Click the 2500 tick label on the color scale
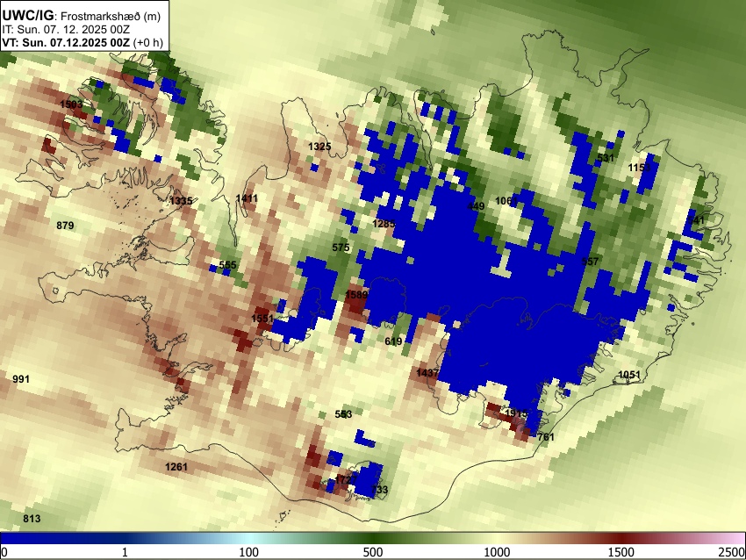The height and width of the screenshot is (560, 746). point(732,552)
